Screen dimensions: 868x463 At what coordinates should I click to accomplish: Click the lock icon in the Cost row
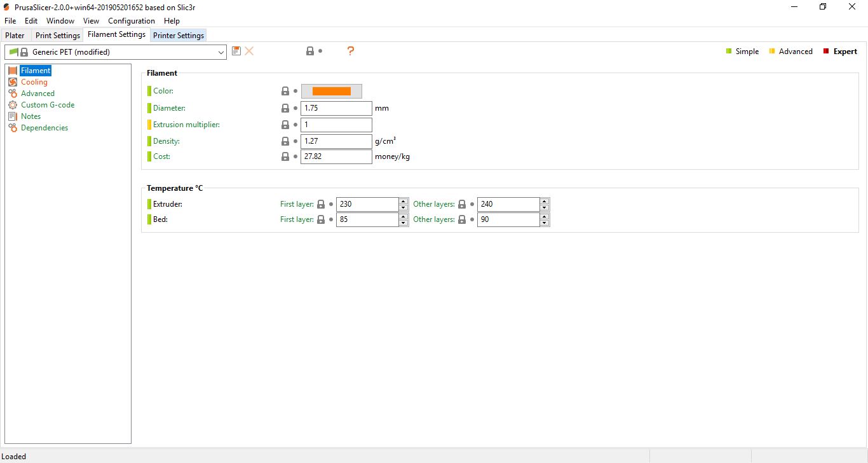(x=285, y=156)
